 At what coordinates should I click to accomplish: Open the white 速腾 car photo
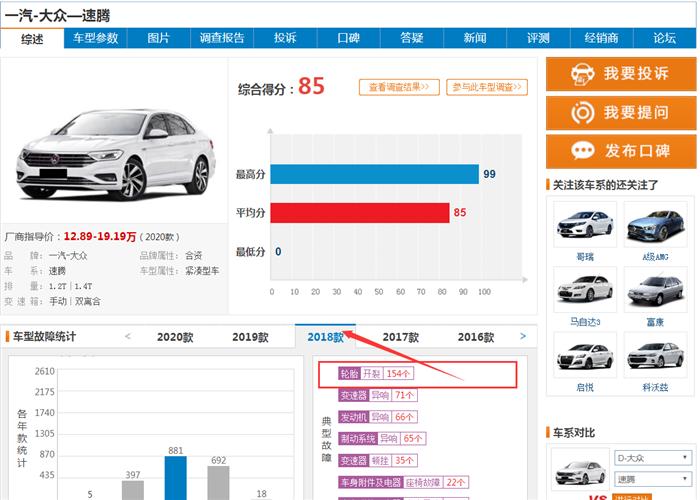coord(116,154)
